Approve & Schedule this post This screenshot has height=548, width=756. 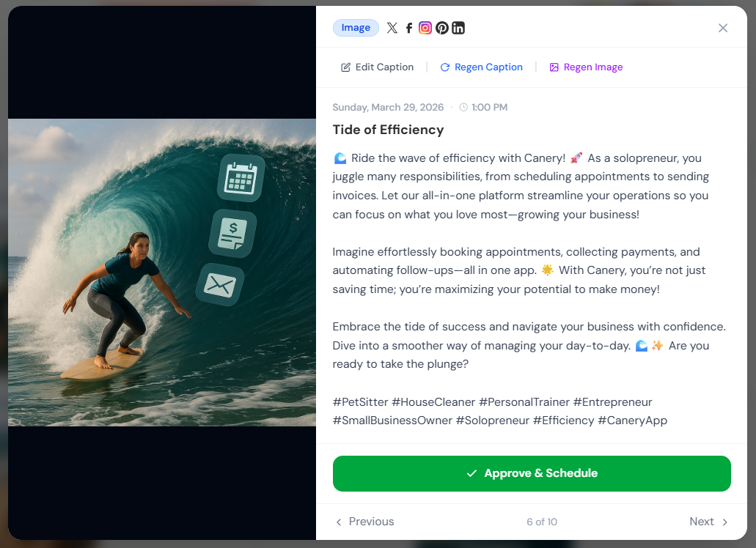[532, 473]
